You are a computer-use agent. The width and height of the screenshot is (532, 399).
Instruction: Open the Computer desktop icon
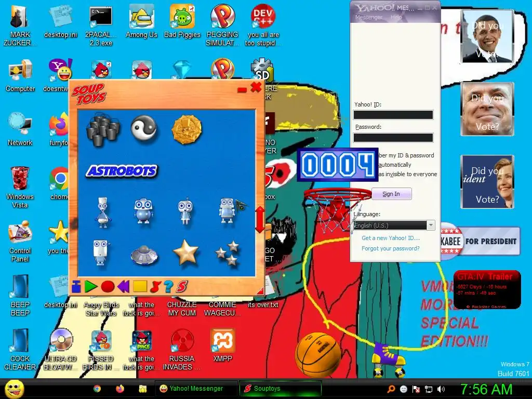[20, 76]
